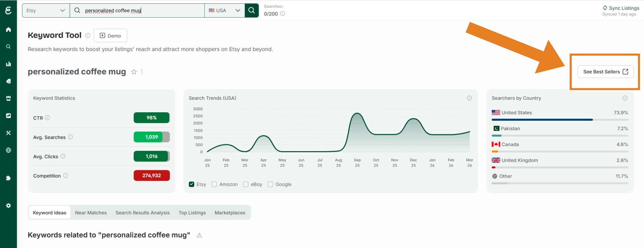
Task: Click the 1,016 Avg. Clicks badge
Action: 152,156
